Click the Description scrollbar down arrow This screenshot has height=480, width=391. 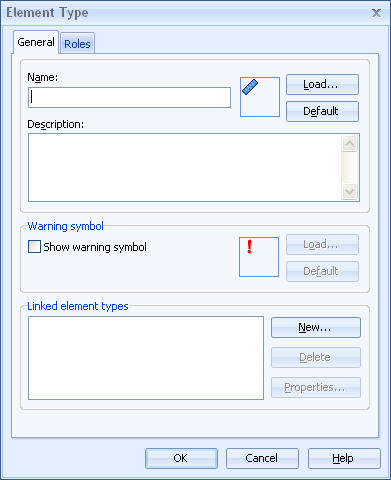click(350, 191)
